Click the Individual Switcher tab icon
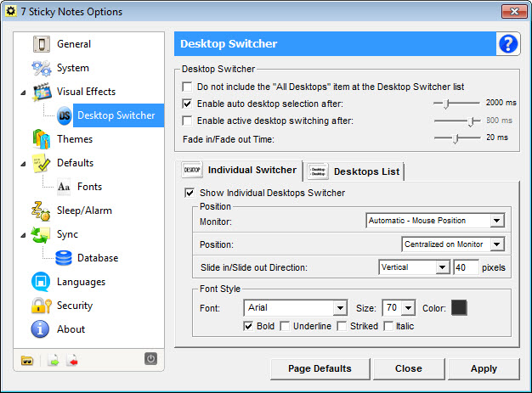 pyautogui.click(x=192, y=170)
